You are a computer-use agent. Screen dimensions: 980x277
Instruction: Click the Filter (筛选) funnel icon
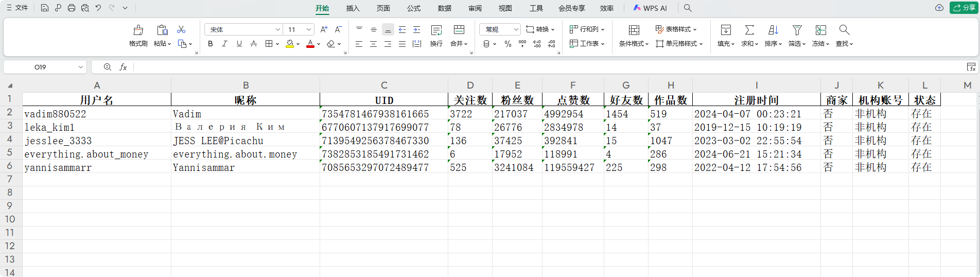[x=797, y=30]
